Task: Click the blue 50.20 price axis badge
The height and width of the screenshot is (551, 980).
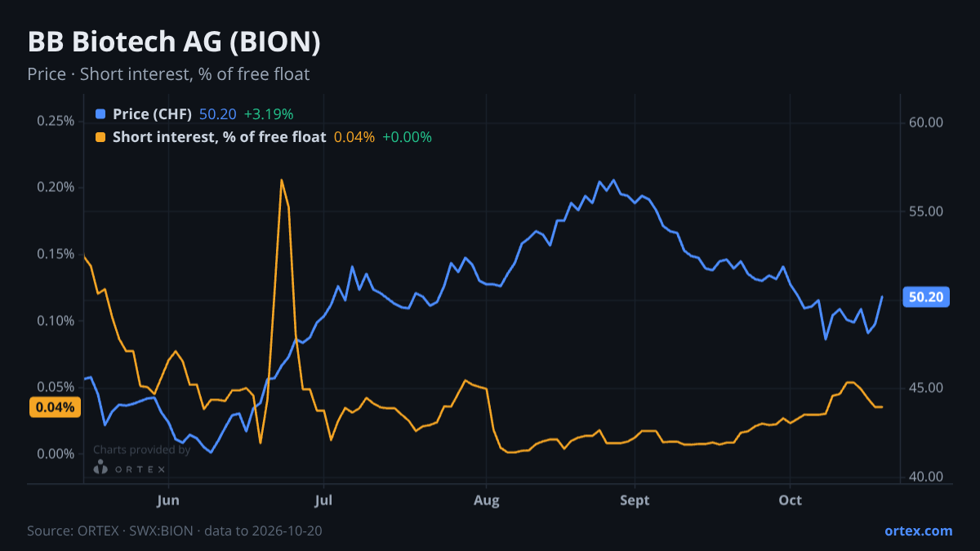Action: coord(926,297)
